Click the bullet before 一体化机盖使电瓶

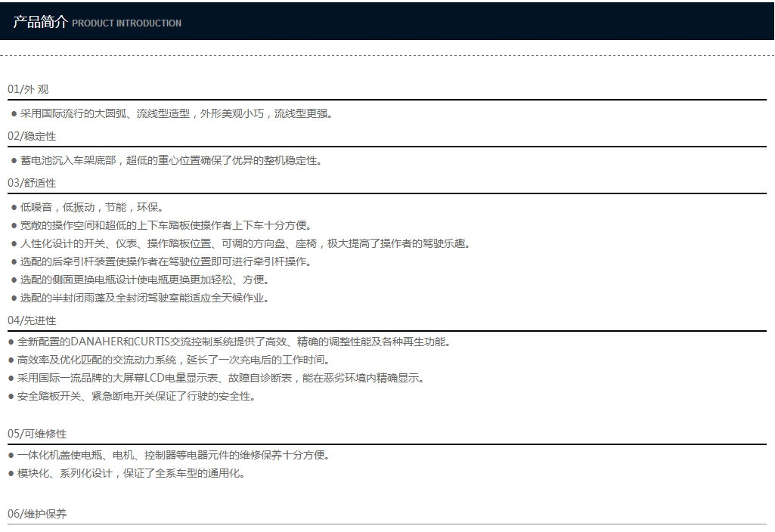point(11,456)
